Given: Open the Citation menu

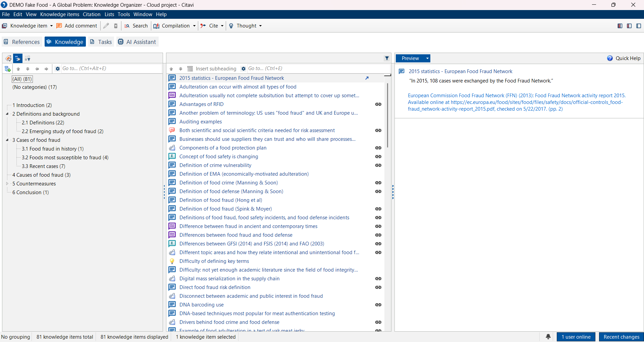Looking at the screenshot, I should (92, 14).
